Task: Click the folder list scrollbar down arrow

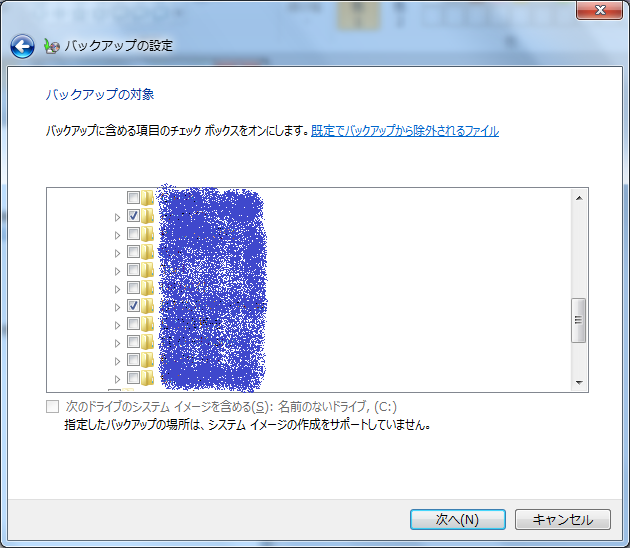Action: [x=579, y=382]
